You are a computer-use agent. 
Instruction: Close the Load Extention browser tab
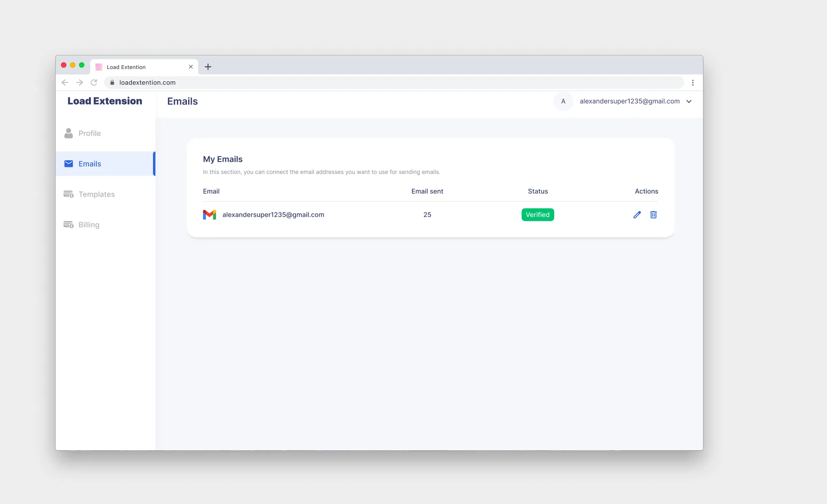191,67
